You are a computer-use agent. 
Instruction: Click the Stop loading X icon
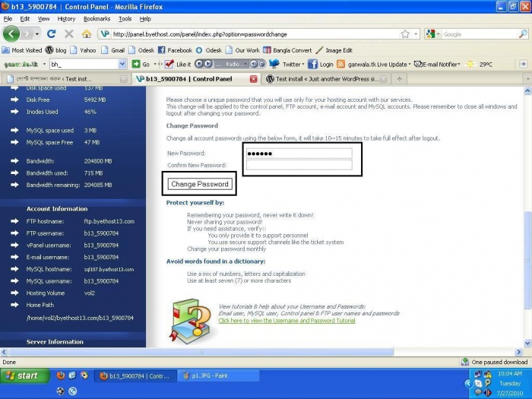click(69, 34)
